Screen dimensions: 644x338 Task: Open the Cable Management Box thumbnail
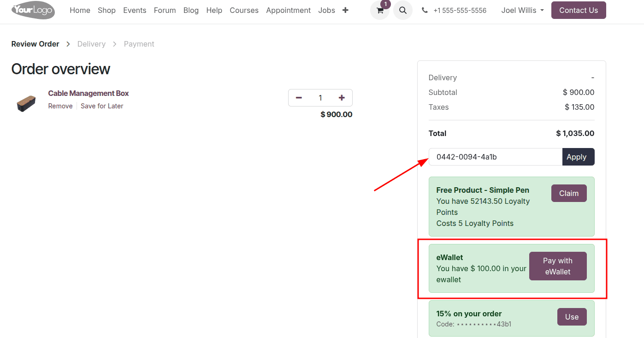(x=26, y=103)
